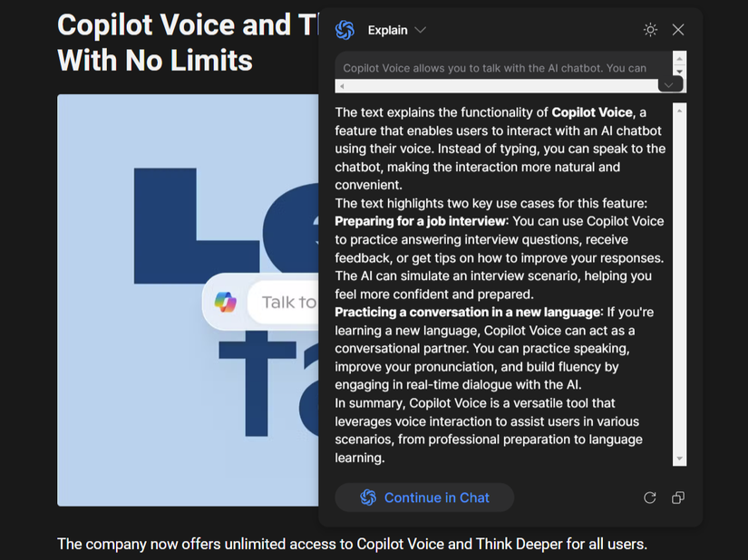The height and width of the screenshot is (560, 748).
Task: Expand the quoted text box with the chevron
Action: pos(669,85)
